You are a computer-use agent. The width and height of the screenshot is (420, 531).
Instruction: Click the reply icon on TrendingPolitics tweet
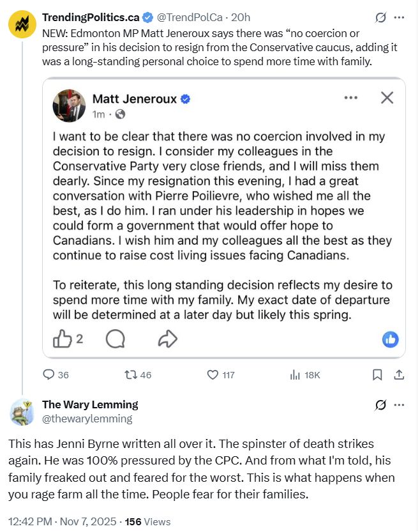click(x=49, y=375)
